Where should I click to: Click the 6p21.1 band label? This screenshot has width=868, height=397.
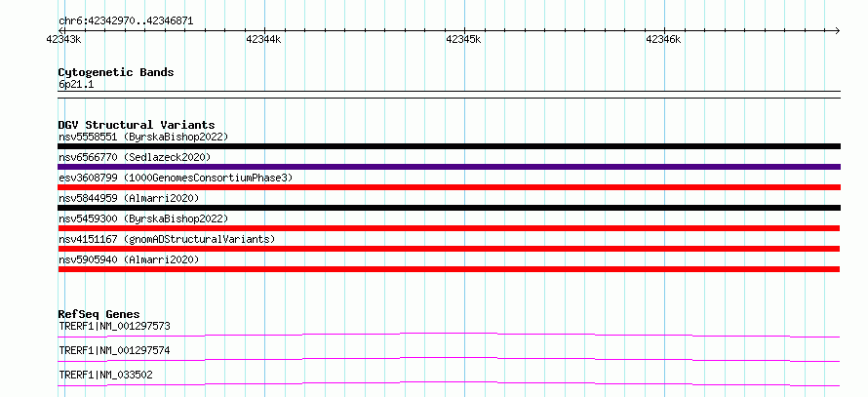[75, 84]
